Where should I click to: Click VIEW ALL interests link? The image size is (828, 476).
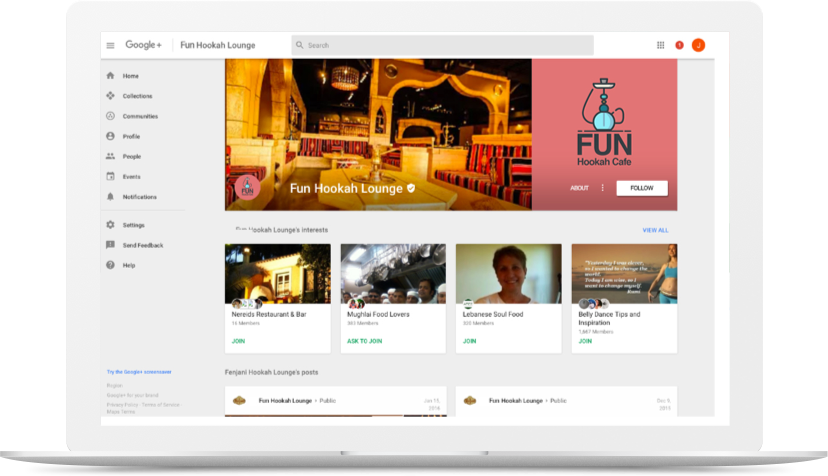[655, 230]
